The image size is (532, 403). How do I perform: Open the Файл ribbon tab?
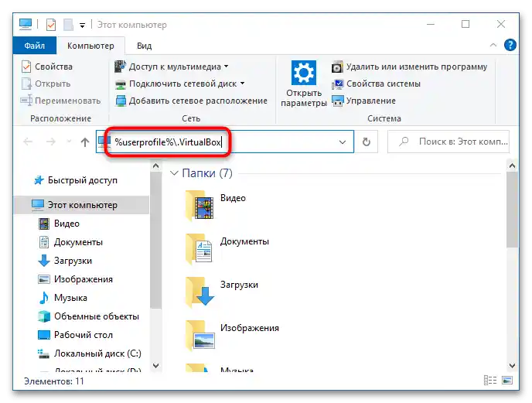click(35, 46)
